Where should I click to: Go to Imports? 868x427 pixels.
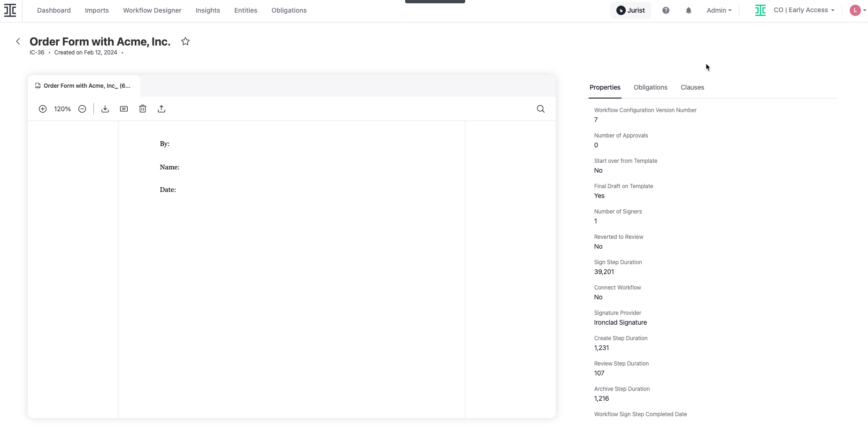click(97, 10)
